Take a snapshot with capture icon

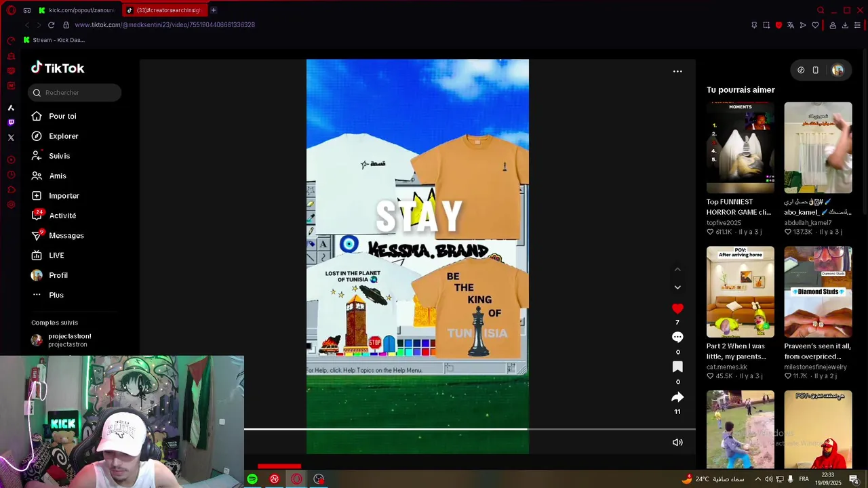(766, 25)
